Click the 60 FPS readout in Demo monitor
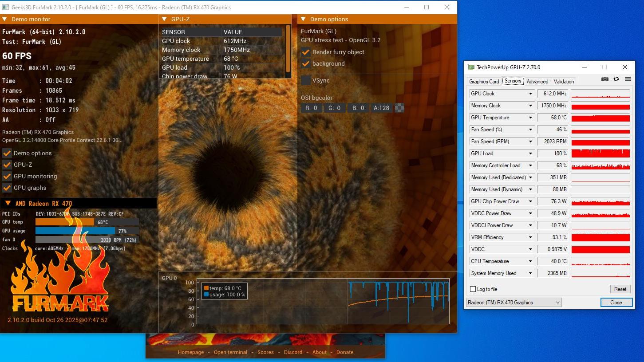 point(17,56)
